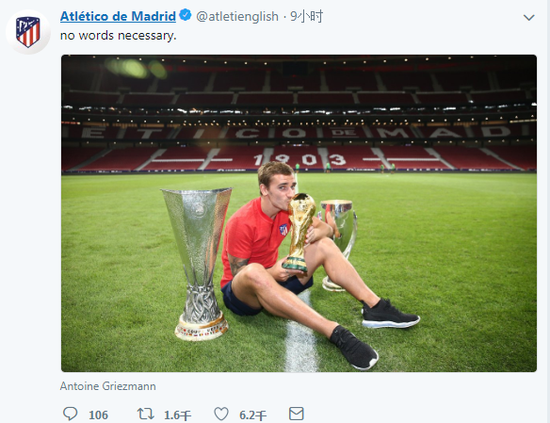This screenshot has height=423, width=550.
Task: Click the golden World Cup trophy in photo
Action: [299, 232]
